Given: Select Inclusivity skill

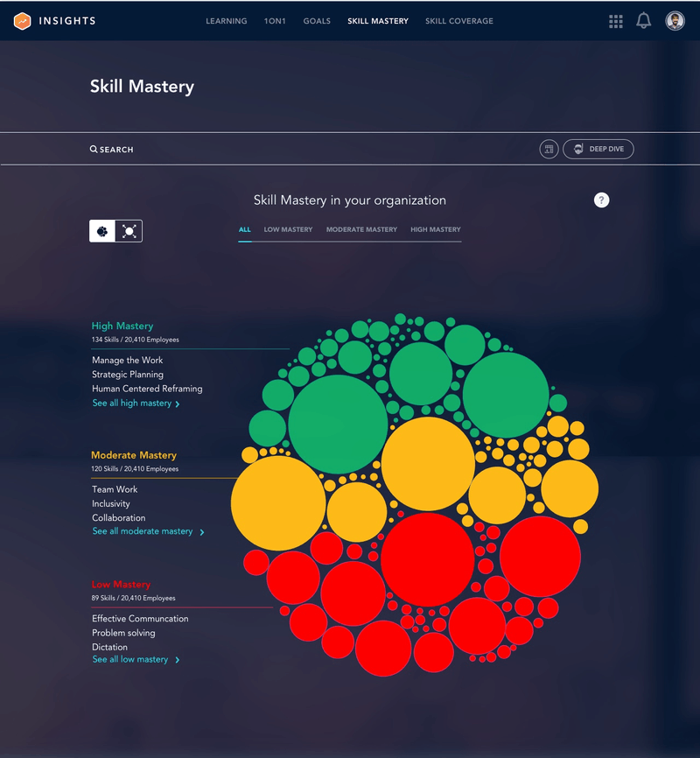Looking at the screenshot, I should 111,503.
